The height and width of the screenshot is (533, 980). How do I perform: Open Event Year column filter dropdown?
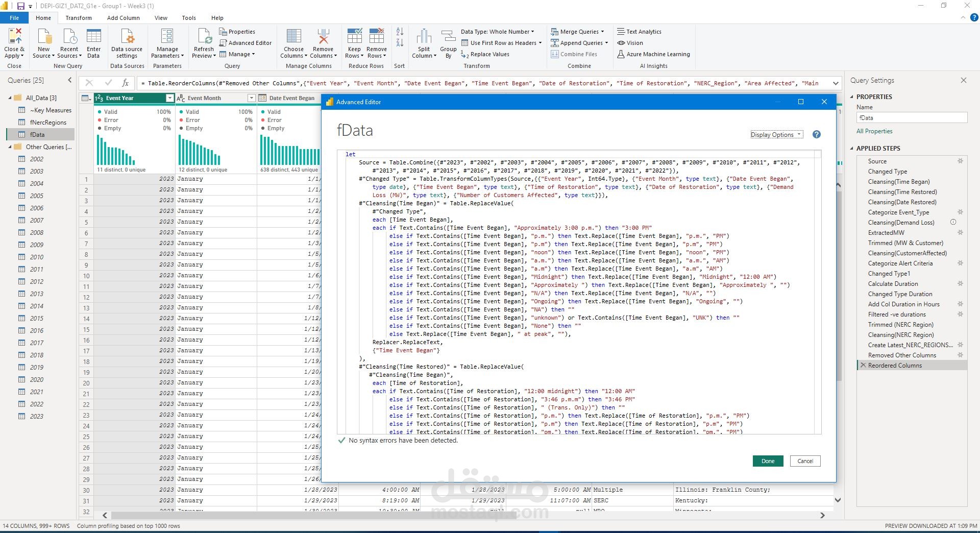170,98
